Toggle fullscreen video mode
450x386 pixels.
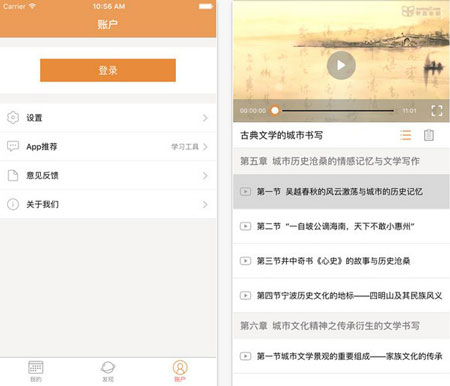[437, 110]
